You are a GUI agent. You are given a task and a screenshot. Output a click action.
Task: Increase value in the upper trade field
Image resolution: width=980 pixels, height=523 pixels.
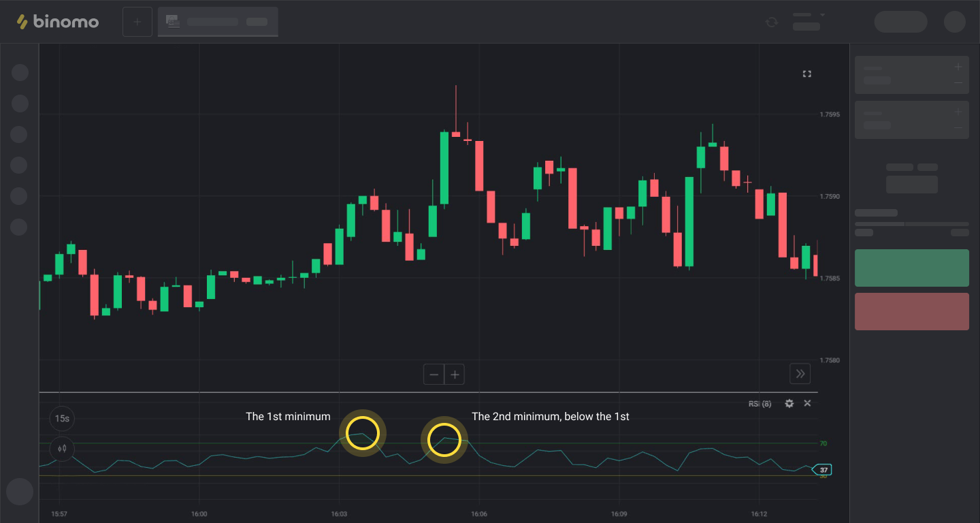coord(958,67)
